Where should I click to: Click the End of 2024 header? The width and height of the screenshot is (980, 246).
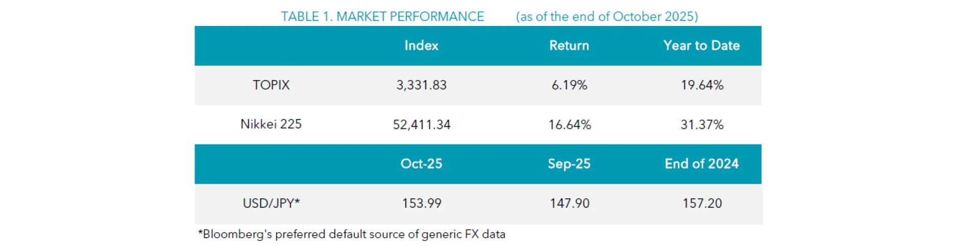click(701, 164)
